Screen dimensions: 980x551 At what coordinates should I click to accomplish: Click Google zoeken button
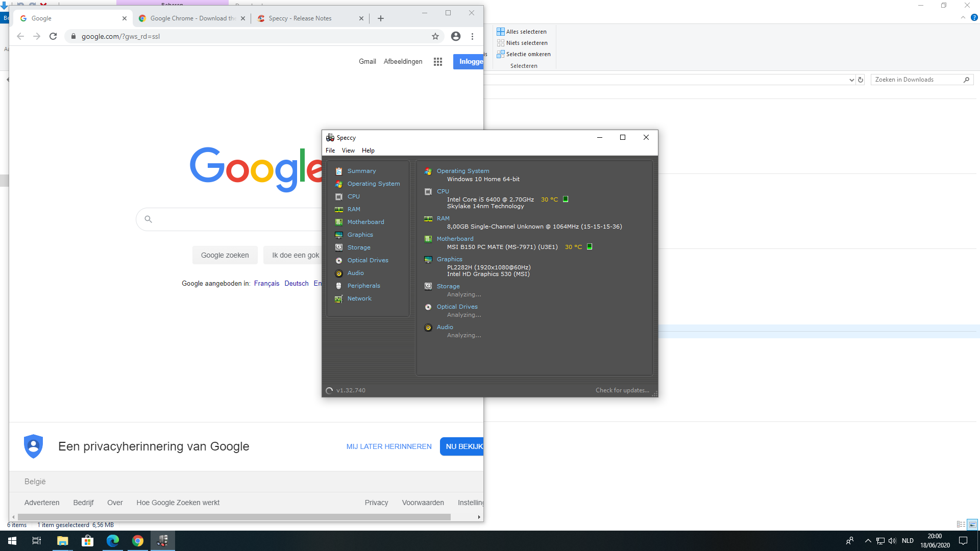225,255
